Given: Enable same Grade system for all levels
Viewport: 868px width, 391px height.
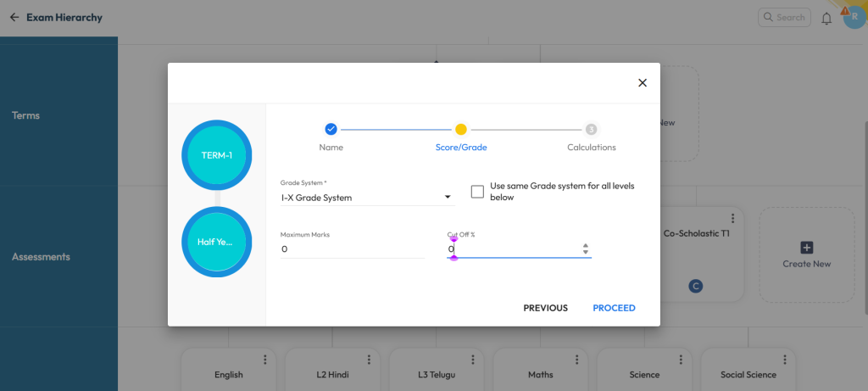Looking at the screenshot, I should pyautogui.click(x=477, y=192).
